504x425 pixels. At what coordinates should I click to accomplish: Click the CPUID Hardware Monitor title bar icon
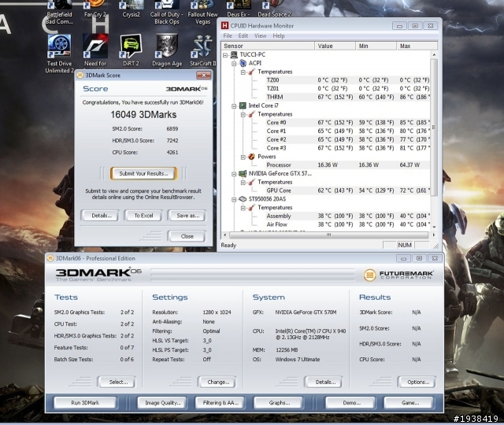click(x=224, y=25)
